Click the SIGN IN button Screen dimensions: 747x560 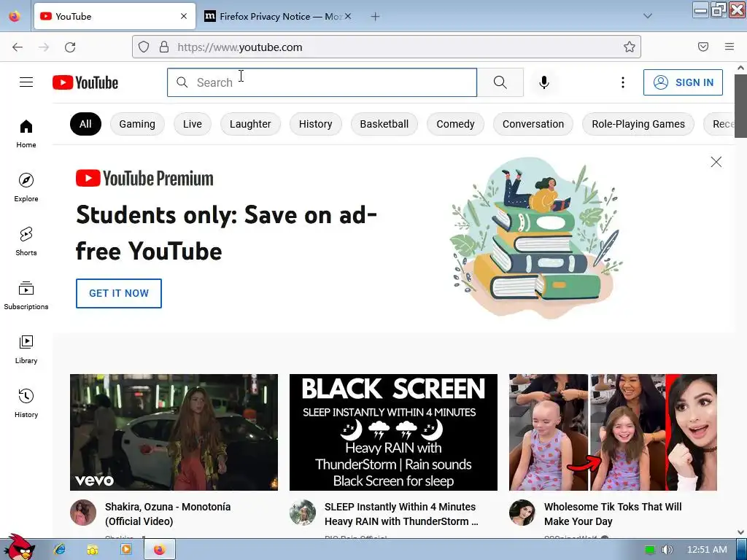683,82
